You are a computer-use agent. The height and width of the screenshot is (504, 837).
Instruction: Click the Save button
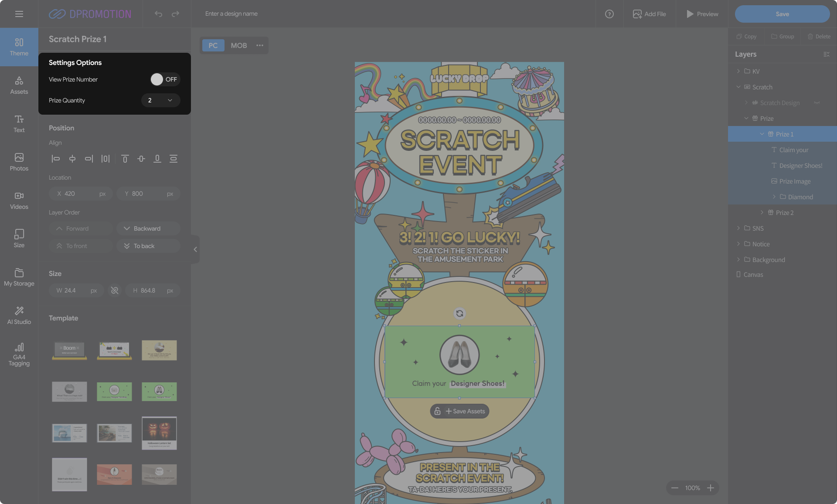click(x=782, y=14)
